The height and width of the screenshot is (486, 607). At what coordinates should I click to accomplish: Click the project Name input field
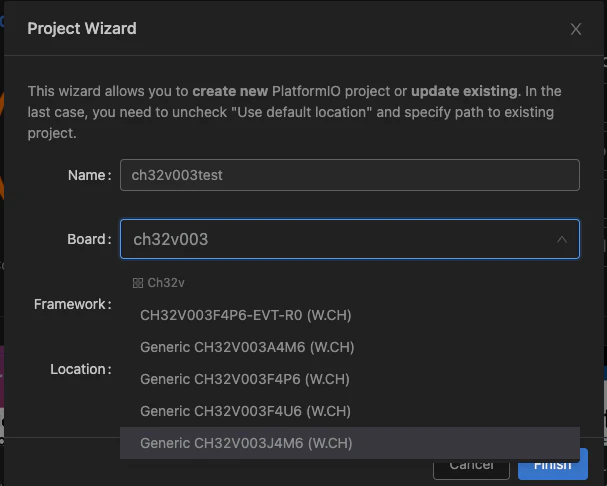350,175
